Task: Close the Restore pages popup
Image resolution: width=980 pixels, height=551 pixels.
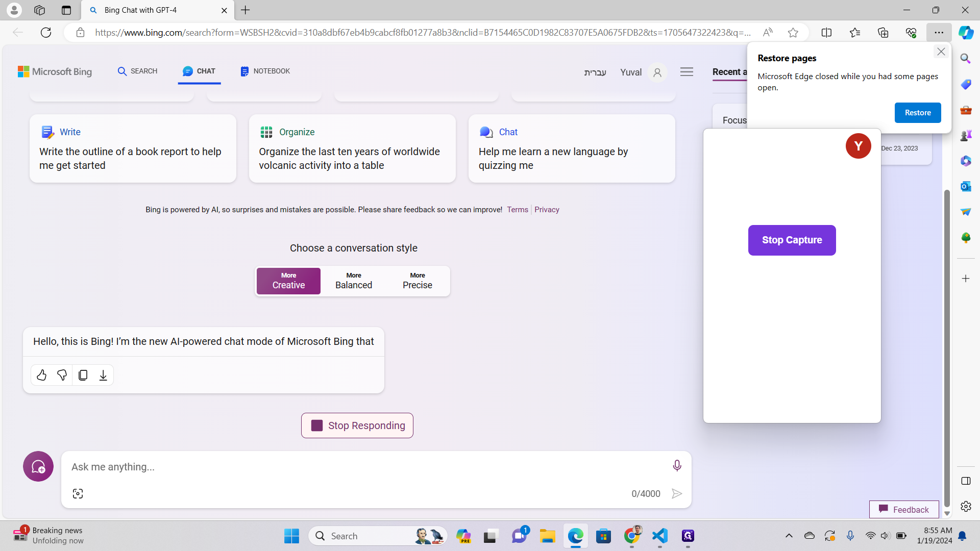Action: tap(941, 52)
